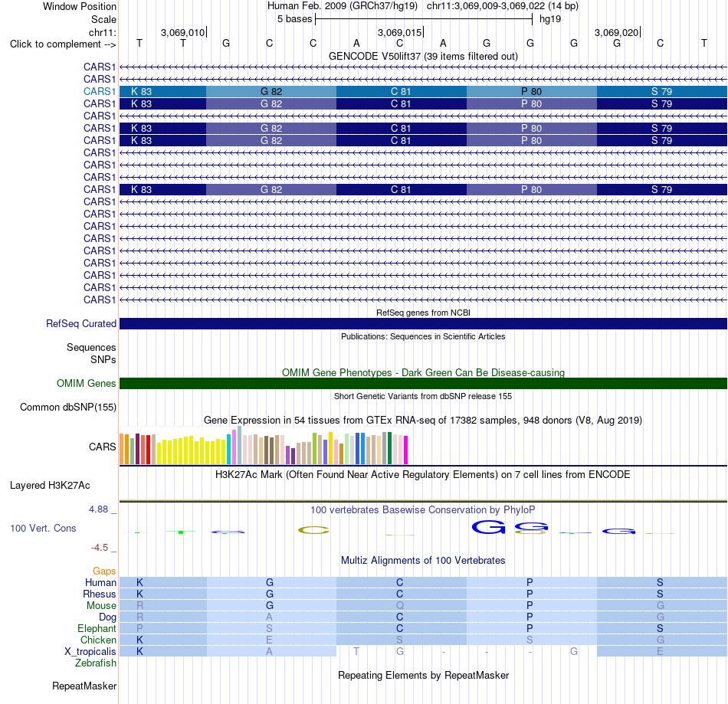Open 'Publications: Sequences in Scientific Articles' title

(x=423, y=336)
